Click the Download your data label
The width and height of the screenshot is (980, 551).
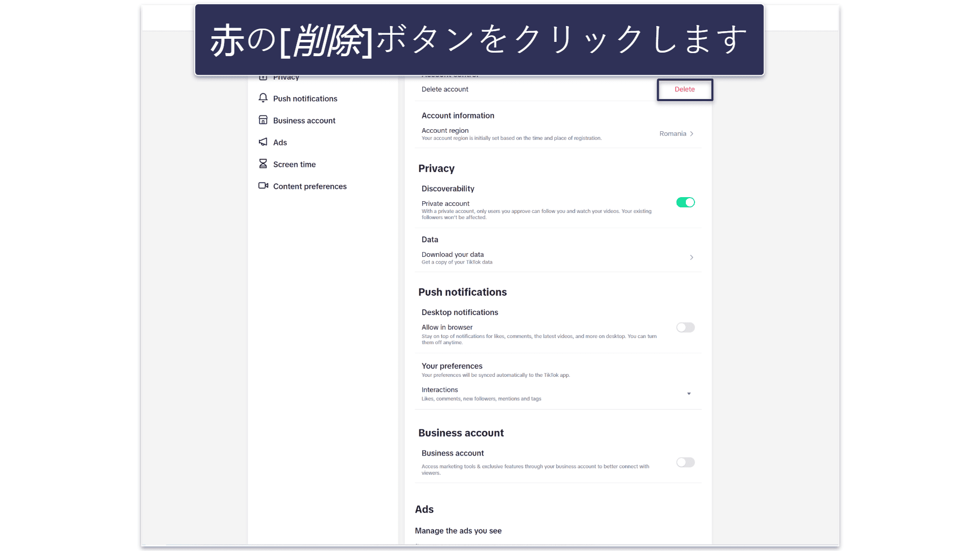coord(452,254)
